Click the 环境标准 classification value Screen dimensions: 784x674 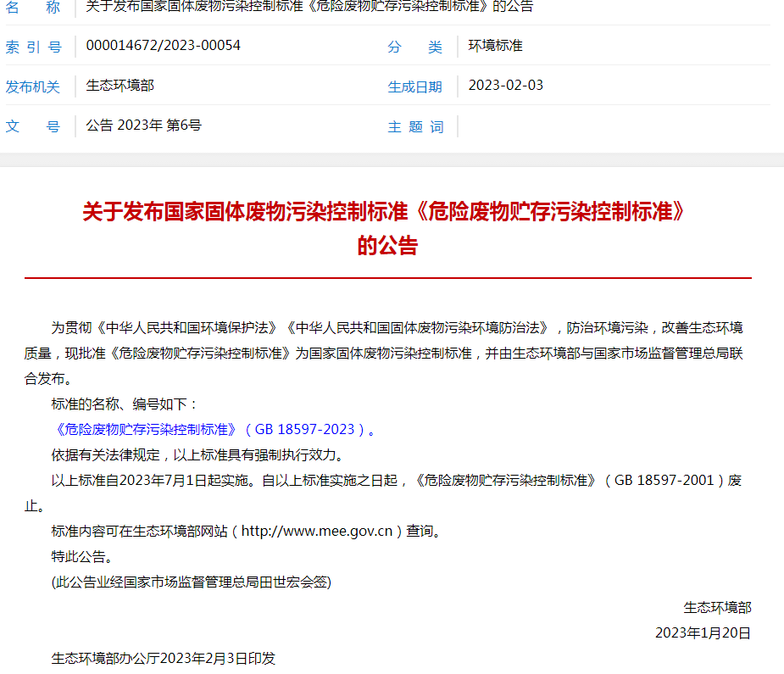click(490, 46)
